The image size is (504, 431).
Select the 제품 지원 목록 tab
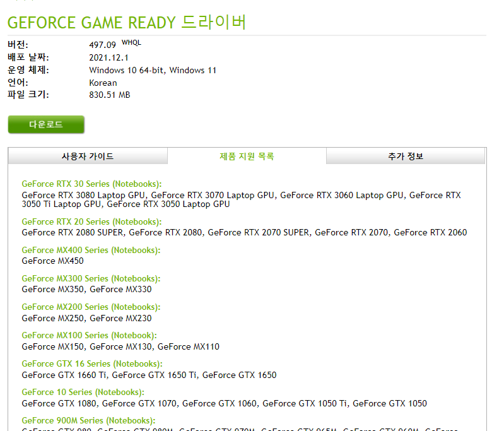tap(247, 156)
